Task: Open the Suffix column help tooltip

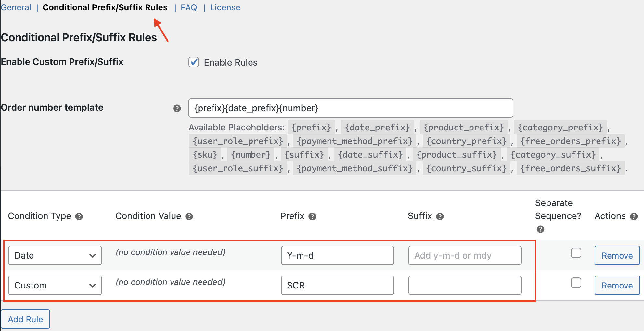Action: point(441,216)
